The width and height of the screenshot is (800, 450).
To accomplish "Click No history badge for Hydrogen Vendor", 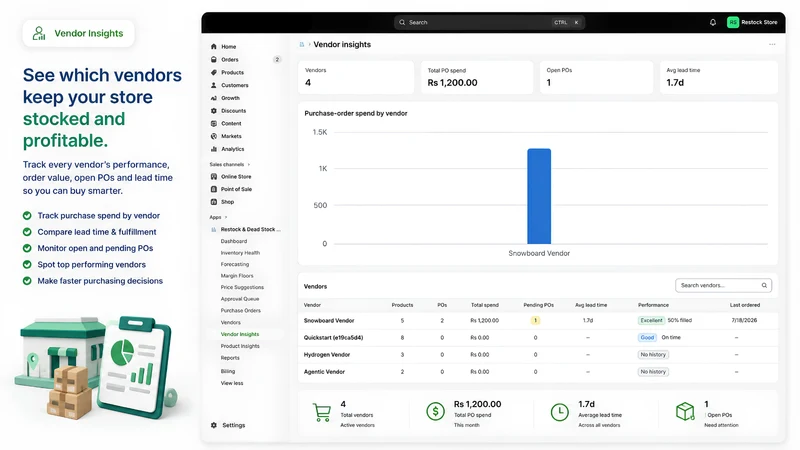I will tap(653, 355).
